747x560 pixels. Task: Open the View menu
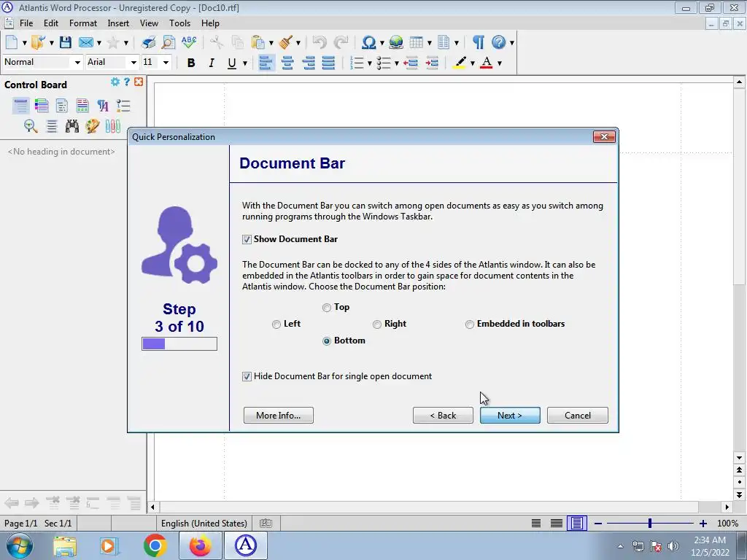[149, 23]
